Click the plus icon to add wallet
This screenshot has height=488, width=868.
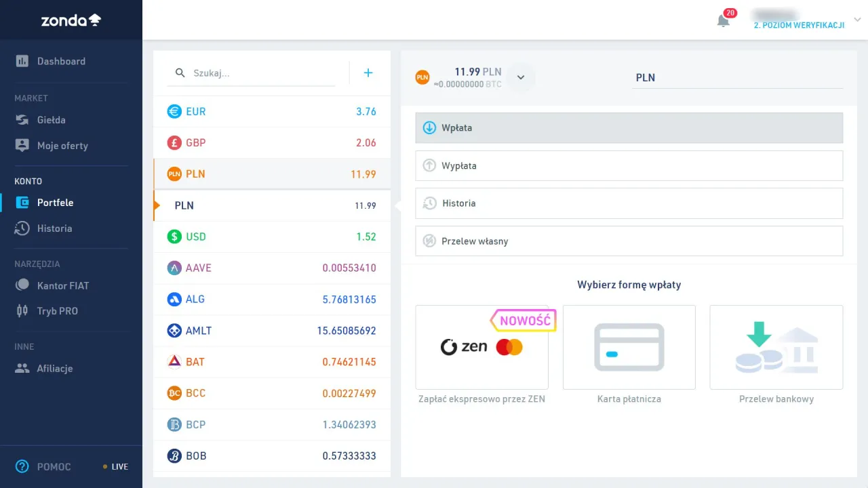click(368, 73)
